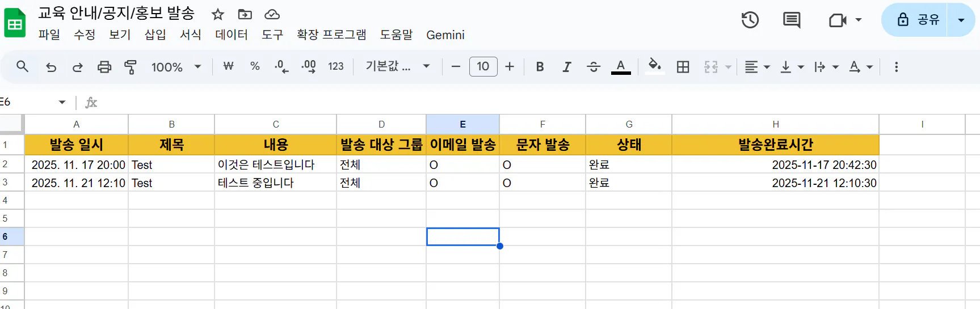Star this spreadsheet
The height and width of the screenshot is (309, 980).
[x=218, y=14]
